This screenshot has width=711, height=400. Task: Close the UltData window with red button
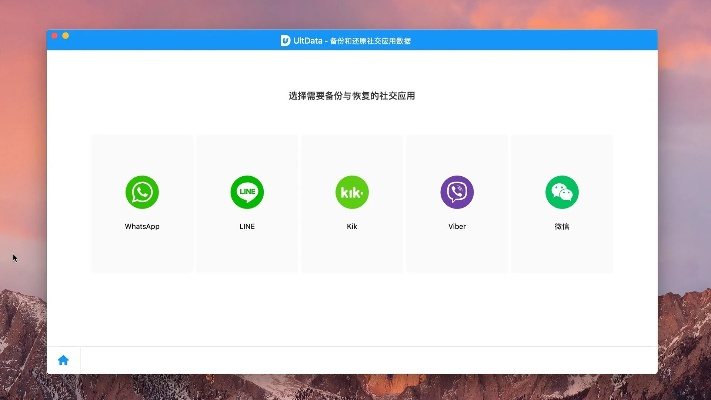coord(55,36)
